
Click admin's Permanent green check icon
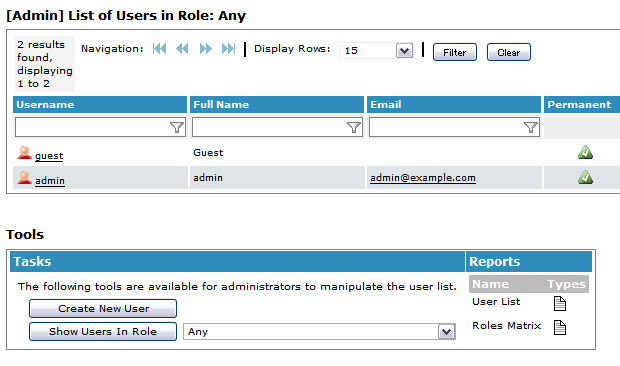[585, 177]
